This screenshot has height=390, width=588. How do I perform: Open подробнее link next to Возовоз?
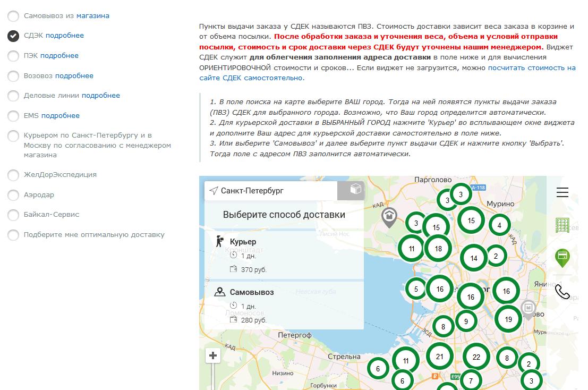point(74,76)
